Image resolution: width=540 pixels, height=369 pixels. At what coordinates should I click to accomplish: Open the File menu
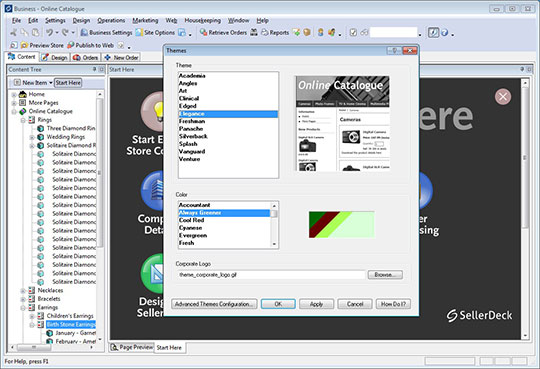click(16, 21)
